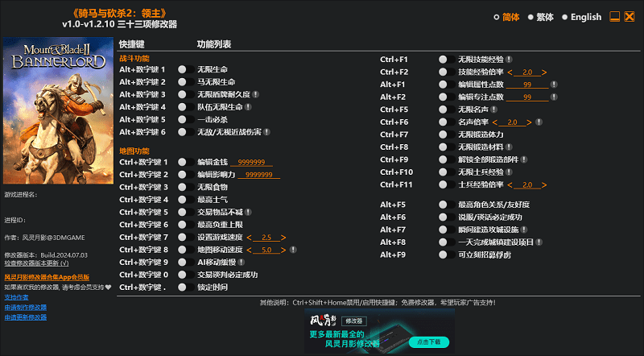Increase 设置游戏速度 with right arrow
The image size is (644, 356).
click(x=283, y=238)
